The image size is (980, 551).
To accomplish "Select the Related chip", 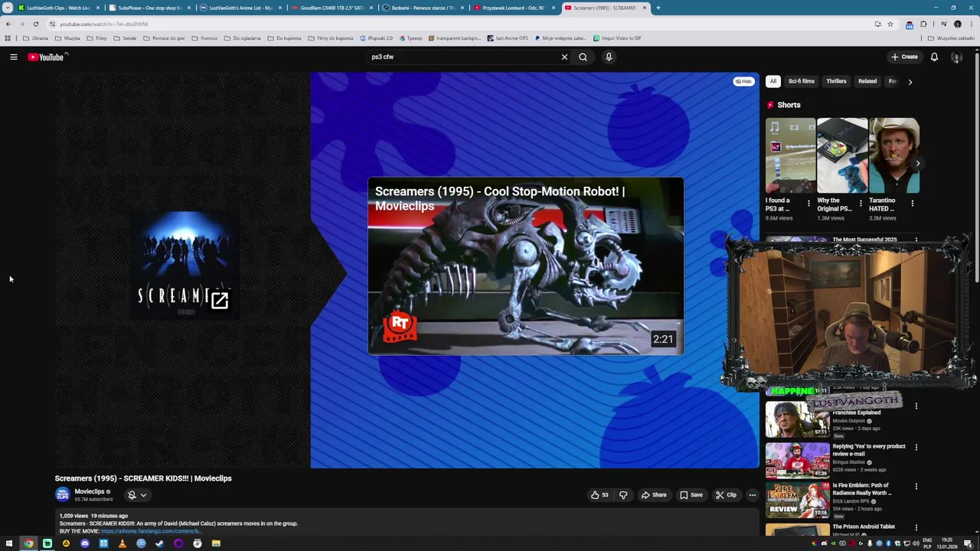I will tap(867, 81).
